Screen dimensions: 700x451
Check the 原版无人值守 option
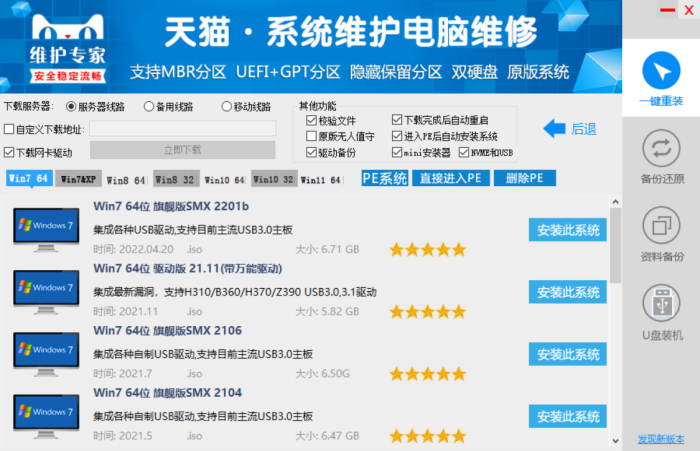click(x=311, y=136)
